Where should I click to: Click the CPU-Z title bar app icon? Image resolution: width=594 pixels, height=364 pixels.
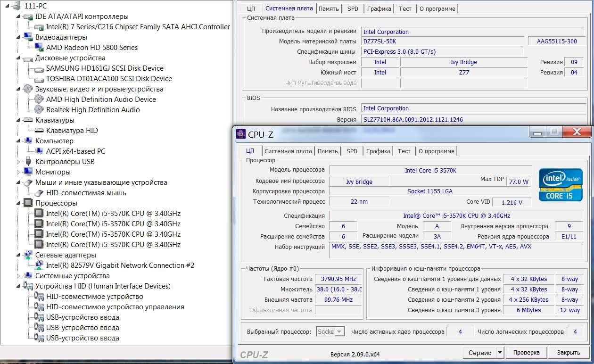click(240, 134)
